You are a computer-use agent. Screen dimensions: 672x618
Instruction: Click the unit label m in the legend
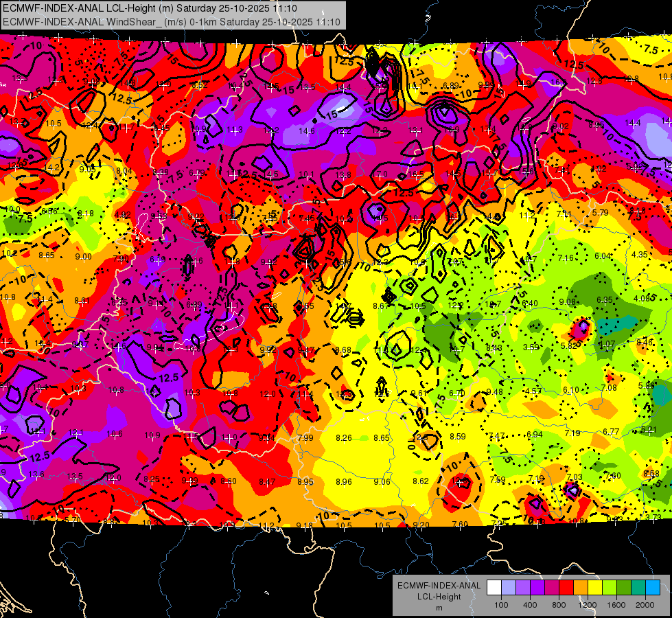[x=439, y=608]
